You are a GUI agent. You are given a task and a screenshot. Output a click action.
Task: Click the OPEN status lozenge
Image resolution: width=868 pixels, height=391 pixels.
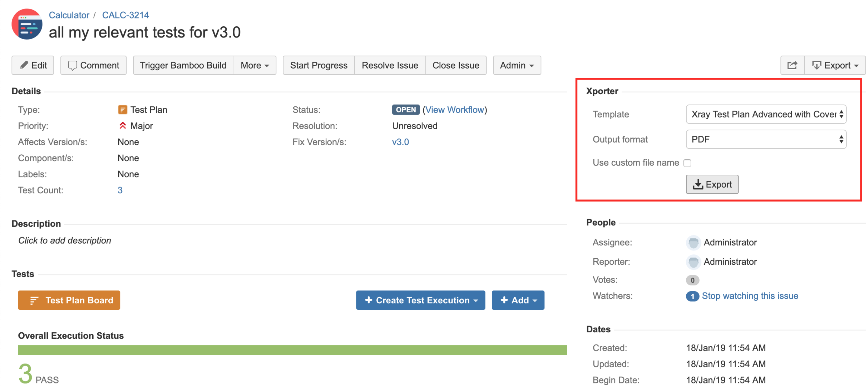point(405,110)
